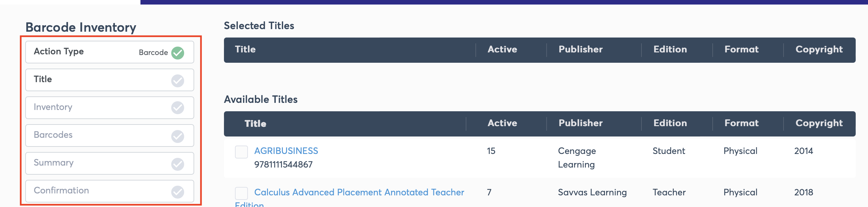Click the gray checkmark in Title step
This screenshot has height=207, width=868.
[x=178, y=81]
